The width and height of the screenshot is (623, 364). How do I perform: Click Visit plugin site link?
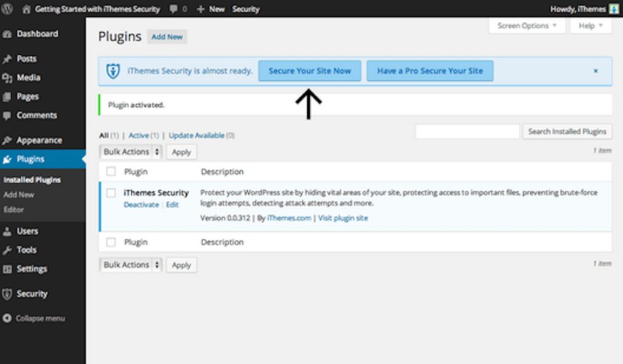343,218
